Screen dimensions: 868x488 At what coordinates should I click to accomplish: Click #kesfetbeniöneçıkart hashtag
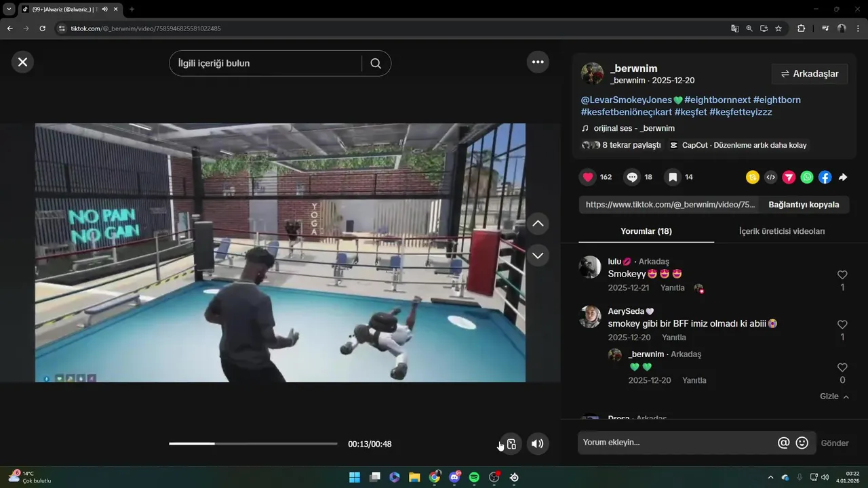[626, 112]
